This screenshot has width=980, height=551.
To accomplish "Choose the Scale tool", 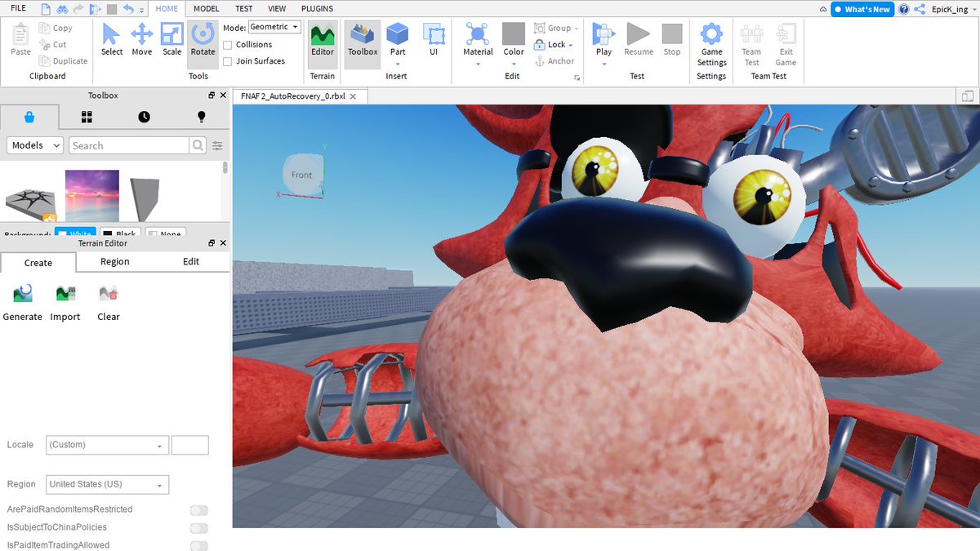I will click(x=171, y=41).
